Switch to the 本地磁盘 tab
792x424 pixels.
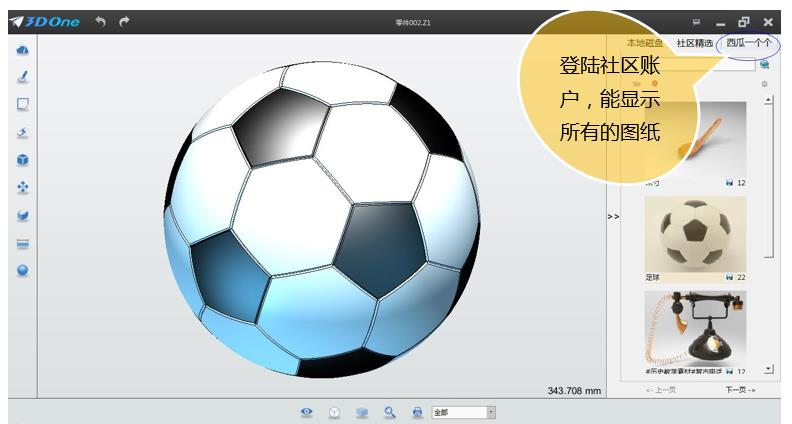644,43
